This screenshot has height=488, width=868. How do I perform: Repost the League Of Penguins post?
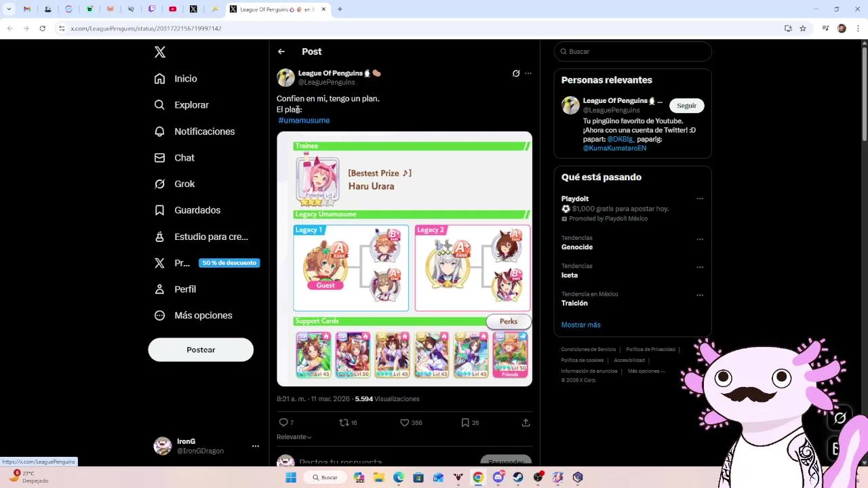348,422
